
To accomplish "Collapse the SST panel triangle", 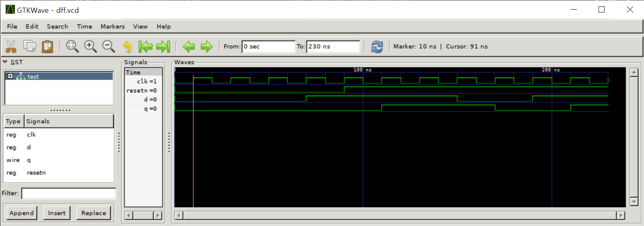I will point(5,62).
